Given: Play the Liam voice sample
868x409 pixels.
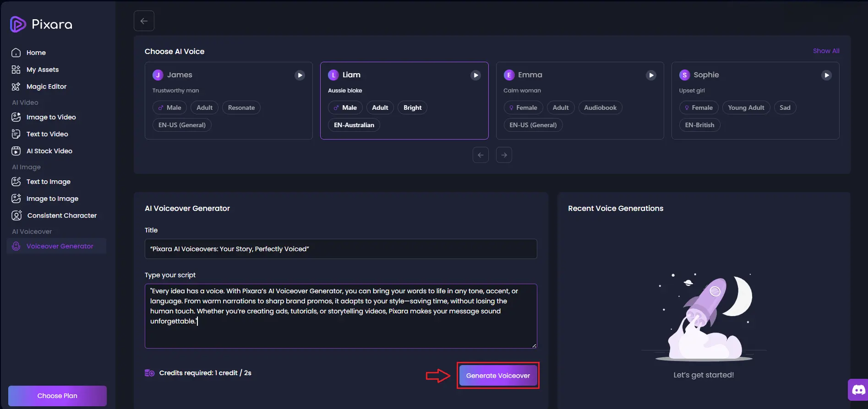Looking at the screenshot, I should (475, 75).
